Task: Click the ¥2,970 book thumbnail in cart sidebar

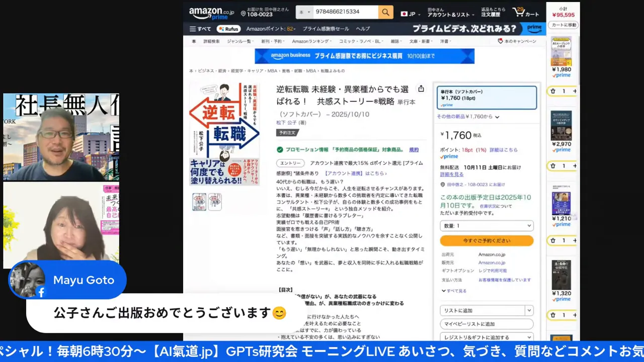Action: point(561,126)
